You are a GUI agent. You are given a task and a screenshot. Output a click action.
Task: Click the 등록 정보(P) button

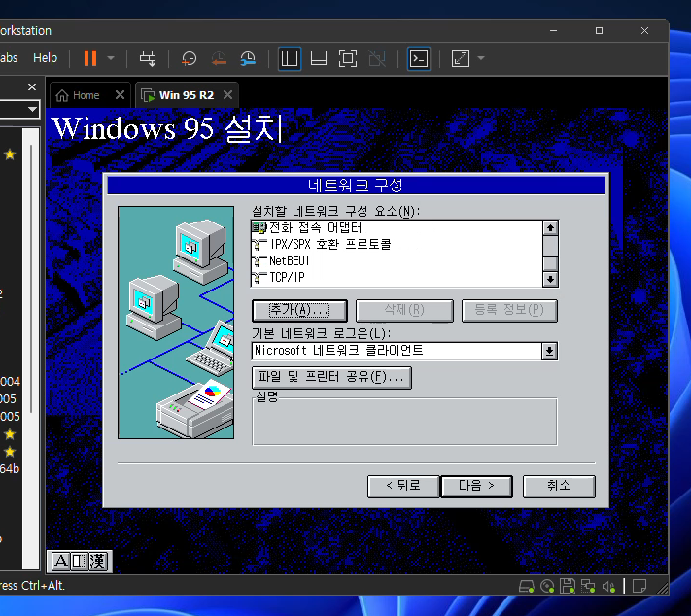tap(509, 310)
